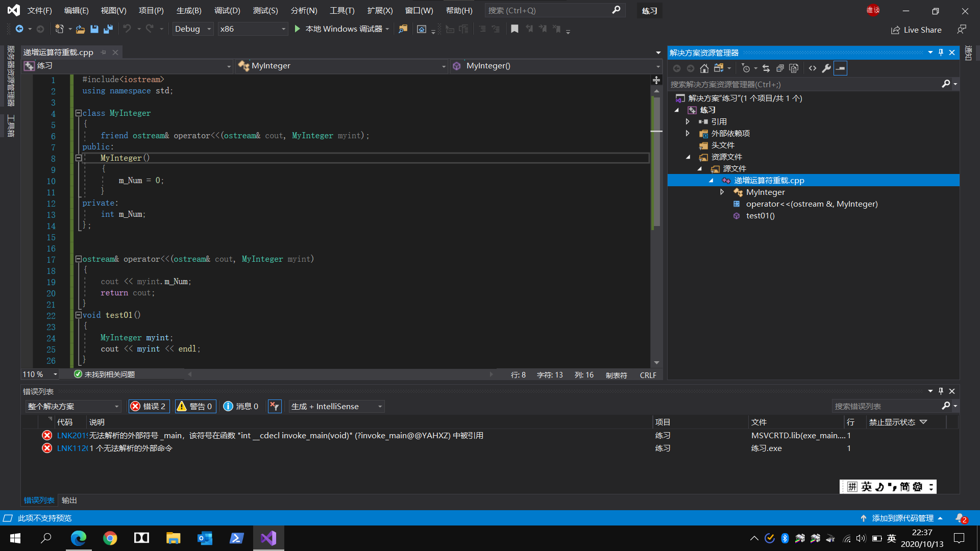Click error code link LNK1120
Viewport: 980px width, 551px height.
coord(72,448)
